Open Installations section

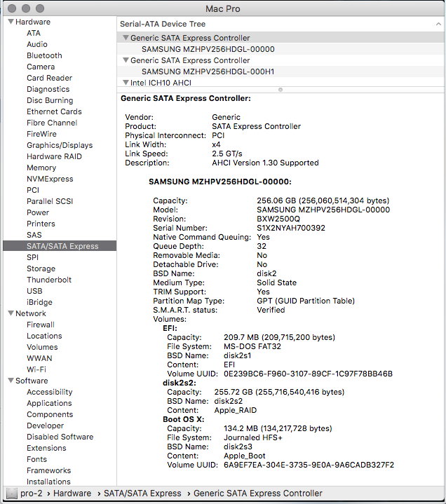(48, 482)
